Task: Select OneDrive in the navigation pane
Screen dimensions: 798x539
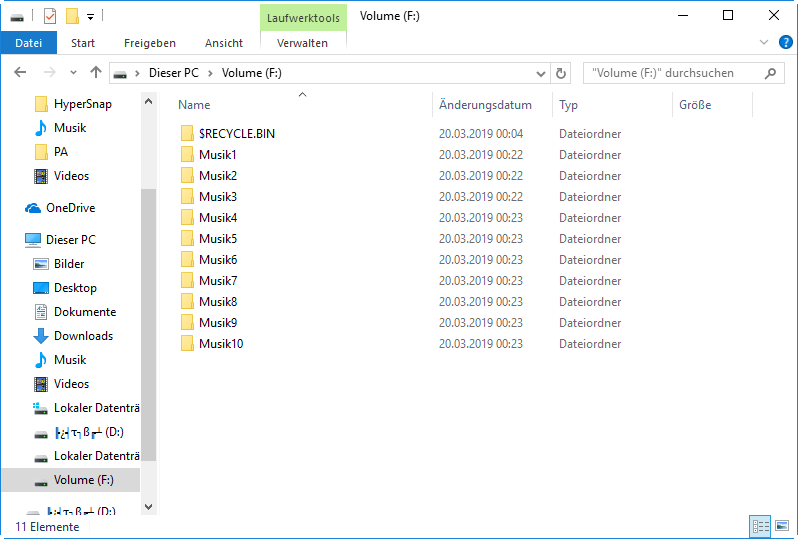Action: (60, 208)
